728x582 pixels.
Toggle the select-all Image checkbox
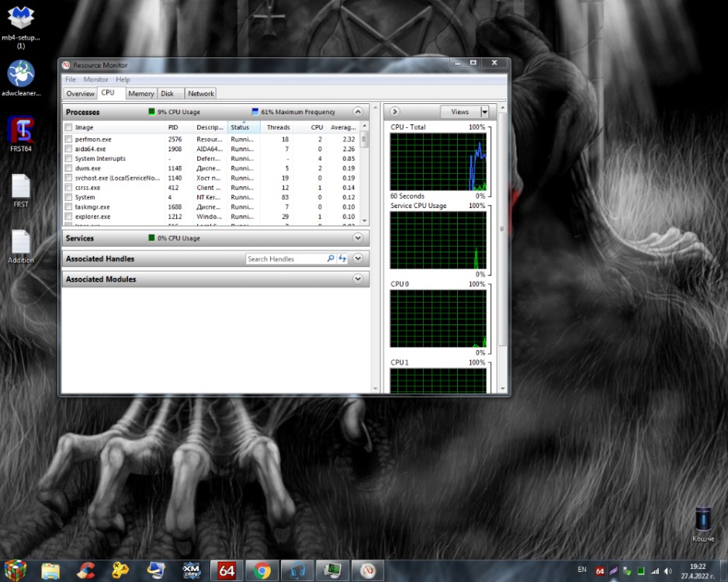69,127
